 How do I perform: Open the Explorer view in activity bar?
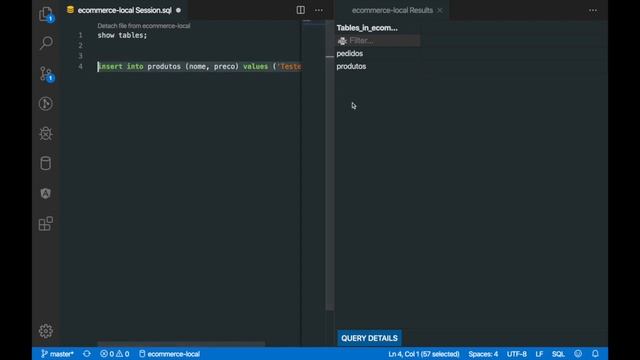point(46,14)
